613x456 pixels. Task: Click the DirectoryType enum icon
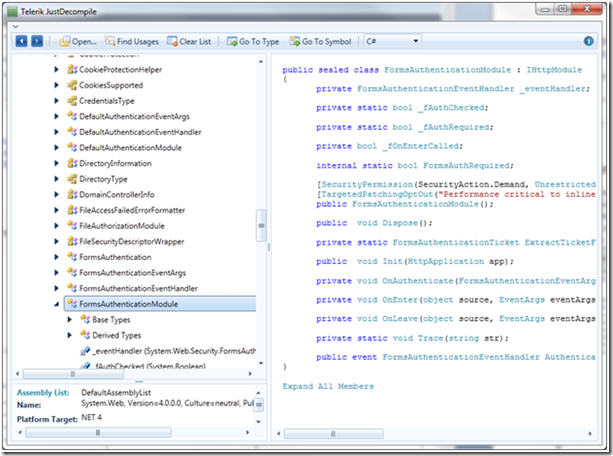pyautogui.click(x=72, y=179)
